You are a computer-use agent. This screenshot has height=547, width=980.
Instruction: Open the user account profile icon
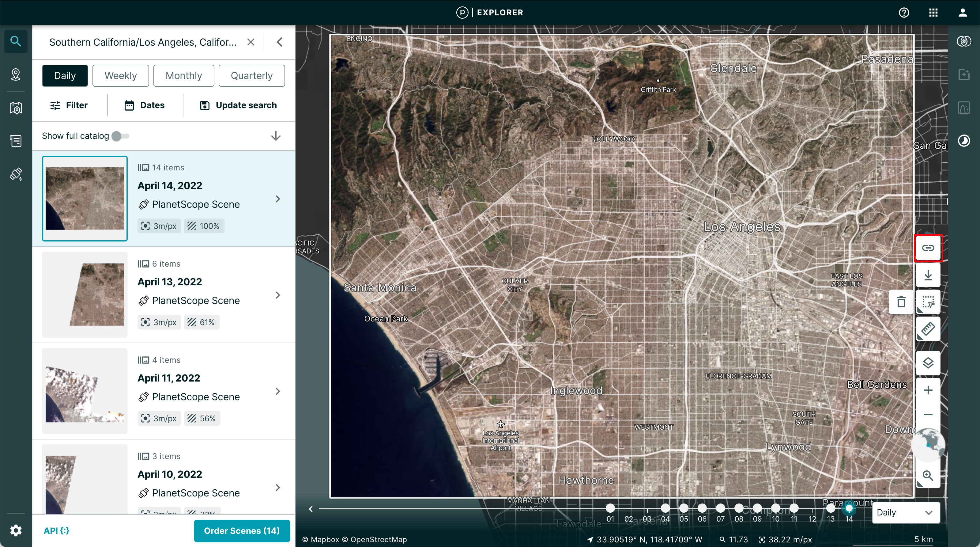pyautogui.click(x=963, y=13)
